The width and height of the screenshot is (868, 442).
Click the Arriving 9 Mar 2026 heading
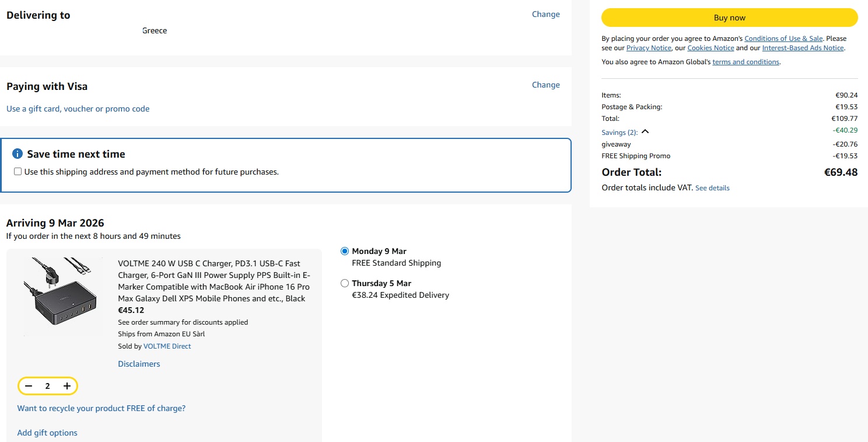[55, 223]
